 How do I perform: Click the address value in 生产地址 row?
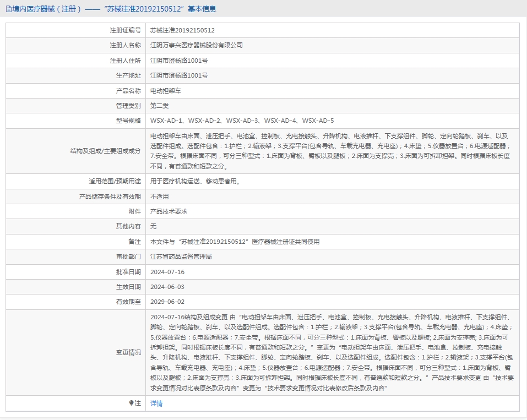click(x=179, y=75)
